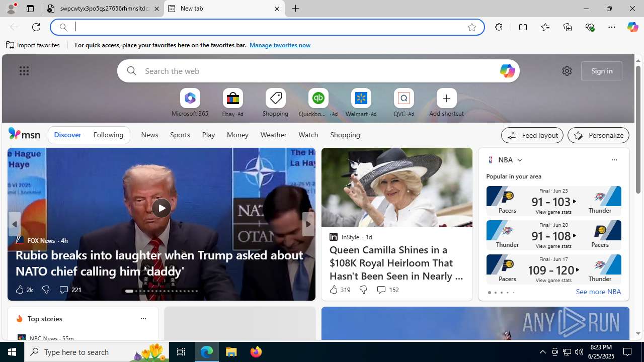Switch to the Following tab
644x362 pixels.
click(x=108, y=135)
